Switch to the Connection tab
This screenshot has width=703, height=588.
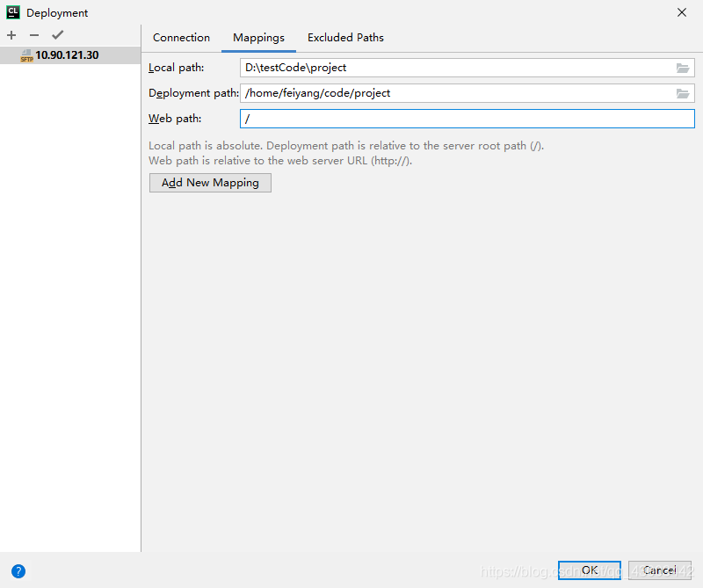181,38
